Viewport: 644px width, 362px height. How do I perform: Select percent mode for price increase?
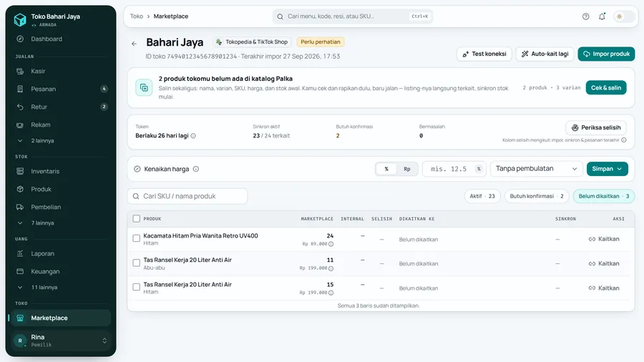pos(386,169)
